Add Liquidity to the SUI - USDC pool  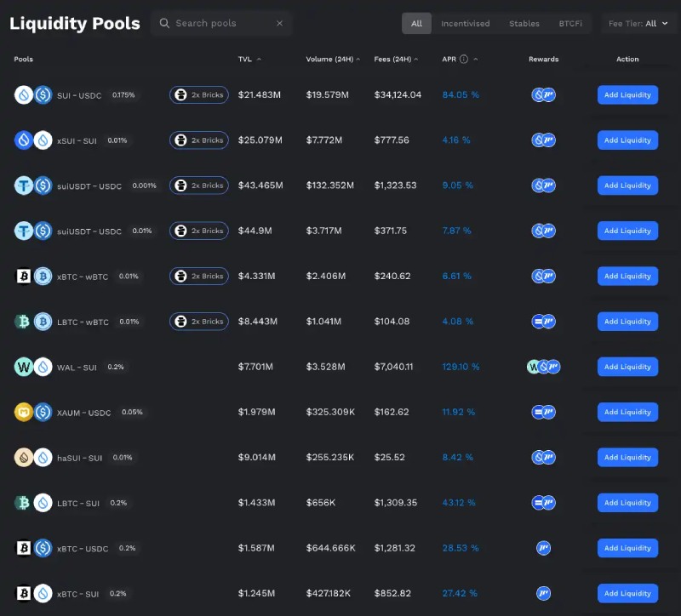pos(627,95)
